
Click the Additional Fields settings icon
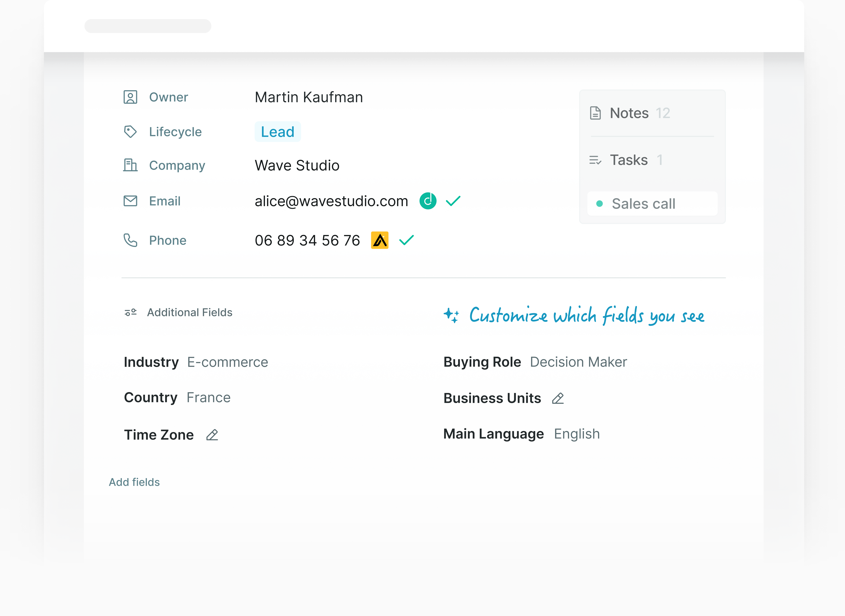click(x=131, y=312)
